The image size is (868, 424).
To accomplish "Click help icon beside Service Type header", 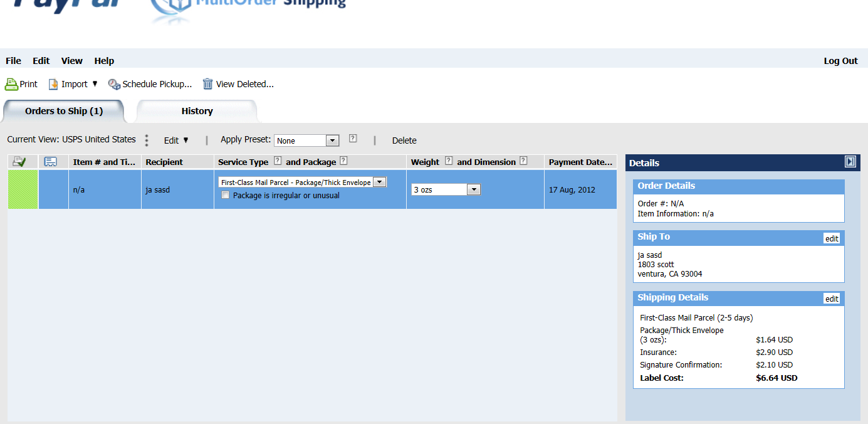I will [278, 161].
